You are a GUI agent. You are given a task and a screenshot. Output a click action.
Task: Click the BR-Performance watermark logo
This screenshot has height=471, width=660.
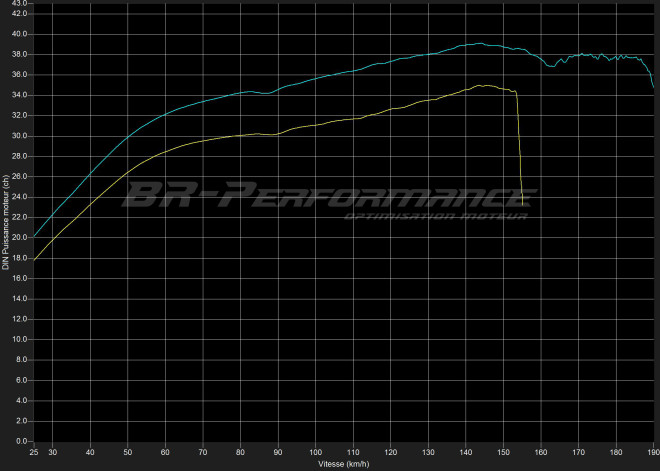coord(314,192)
